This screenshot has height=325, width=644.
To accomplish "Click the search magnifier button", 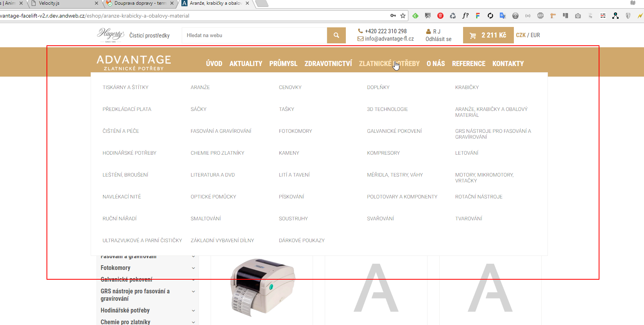I will coord(336,35).
